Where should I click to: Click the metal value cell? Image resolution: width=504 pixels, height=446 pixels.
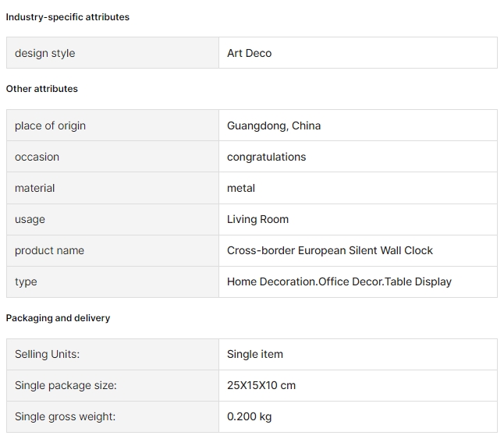pyautogui.click(x=358, y=188)
